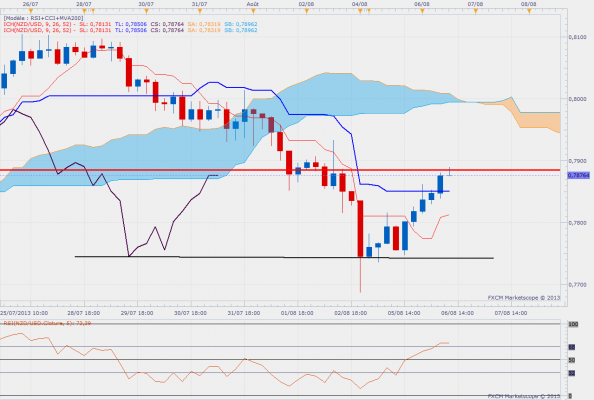Image resolution: width=594 pixels, height=400 pixels.
Task: Select the second ICH(NZD/USD) legend row
Action: pyautogui.click(x=130, y=30)
